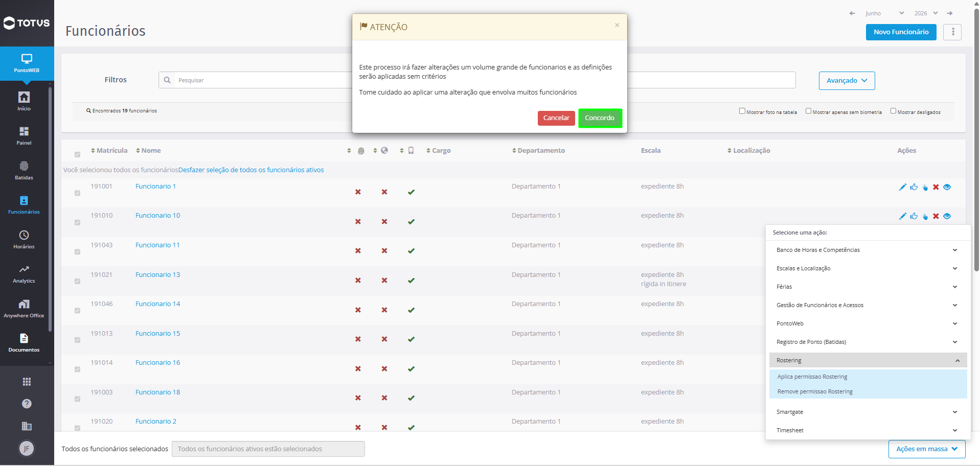The image size is (980, 466).
Task: Undo selection of all active employees link
Action: [251, 170]
